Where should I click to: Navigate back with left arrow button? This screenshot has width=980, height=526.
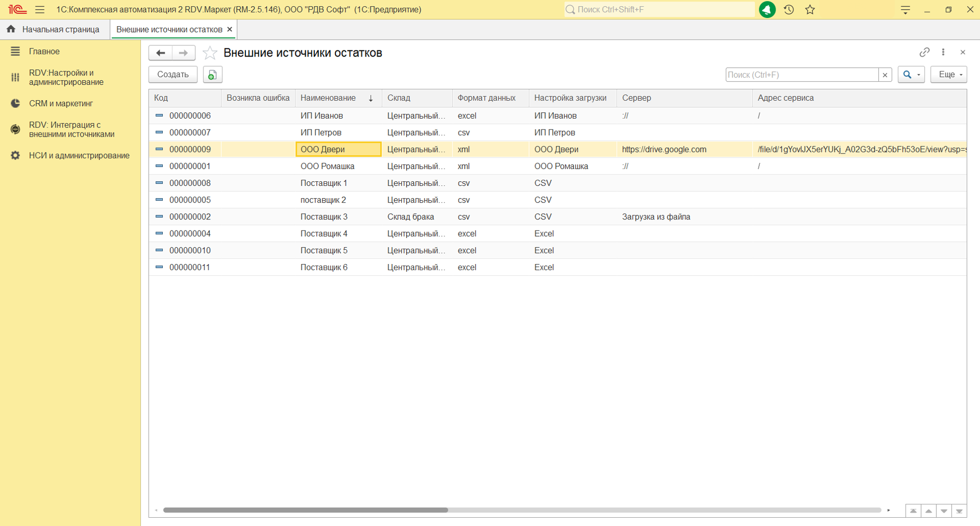click(x=160, y=53)
